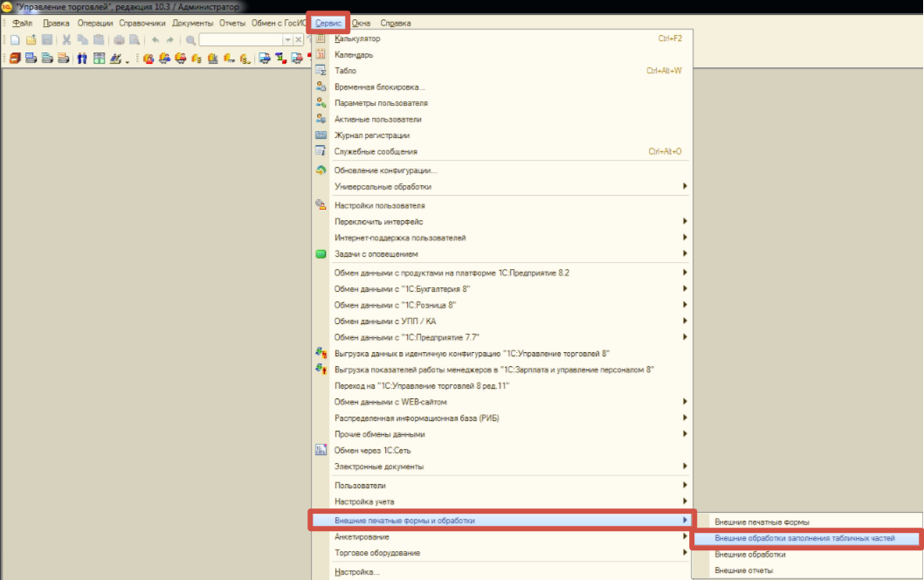The width and height of the screenshot is (924, 580).
Task: Click the Open file folder icon
Action: tap(31, 39)
